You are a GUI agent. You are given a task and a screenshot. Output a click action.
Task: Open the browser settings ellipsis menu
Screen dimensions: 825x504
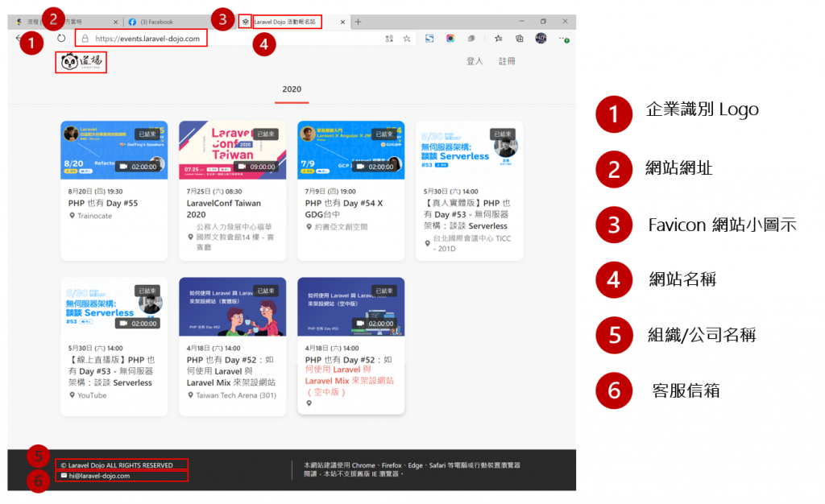coord(563,39)
